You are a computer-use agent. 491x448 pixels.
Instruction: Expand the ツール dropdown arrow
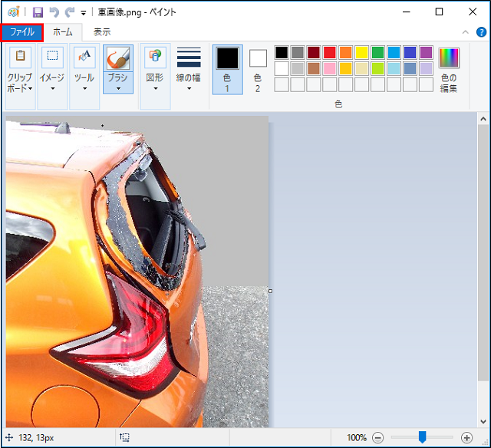click(84, 88)
